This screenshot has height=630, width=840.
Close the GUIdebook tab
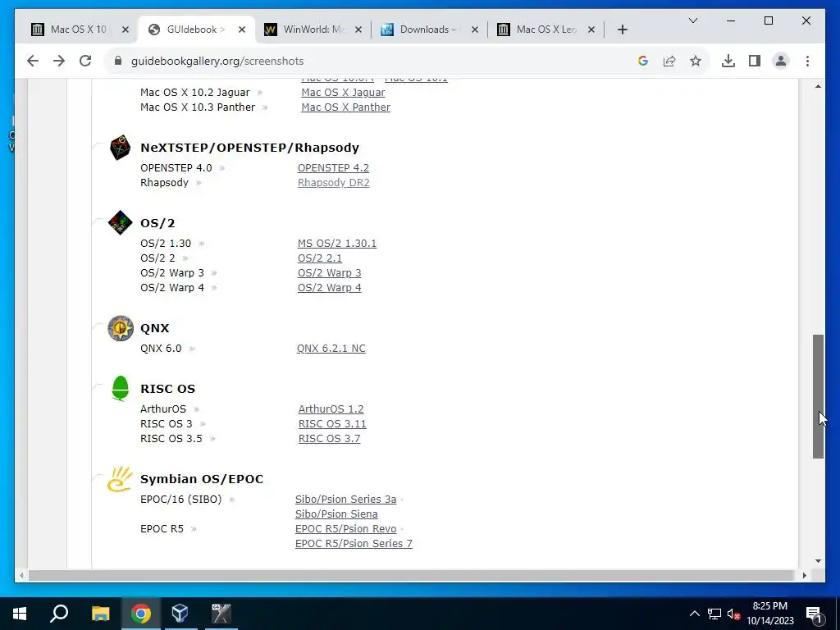coord(242,30)
